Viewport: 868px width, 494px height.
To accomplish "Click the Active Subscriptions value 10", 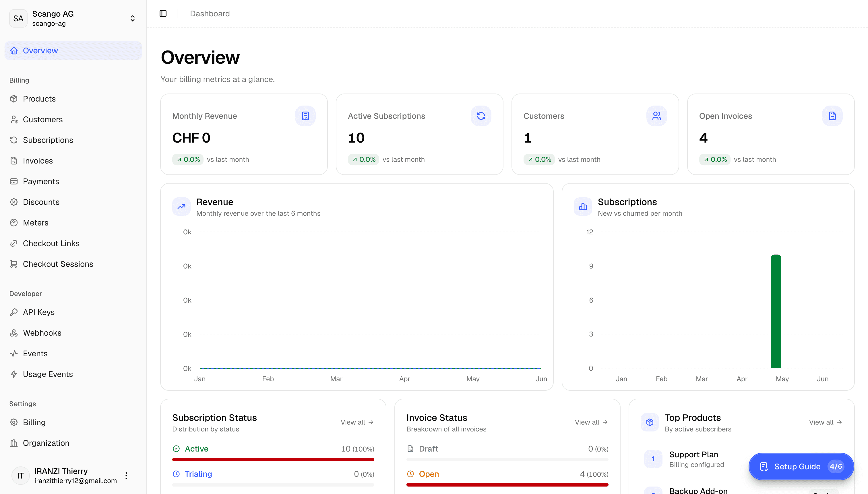I will click(x=356, y=138).
